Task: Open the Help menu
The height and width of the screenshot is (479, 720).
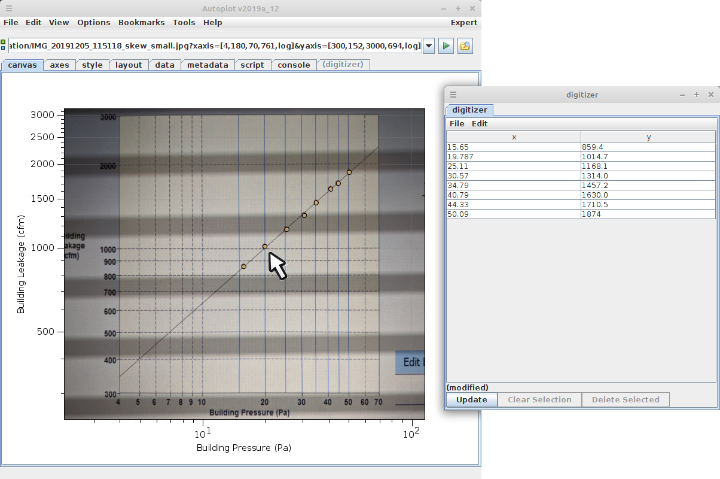Action: coord(213,23)
